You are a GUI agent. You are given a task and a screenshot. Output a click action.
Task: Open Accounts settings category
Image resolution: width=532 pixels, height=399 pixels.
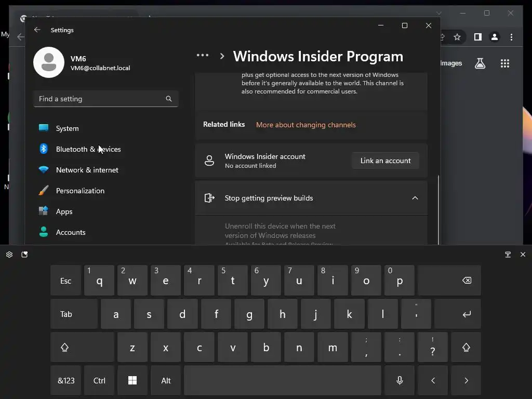coord(106,232)
